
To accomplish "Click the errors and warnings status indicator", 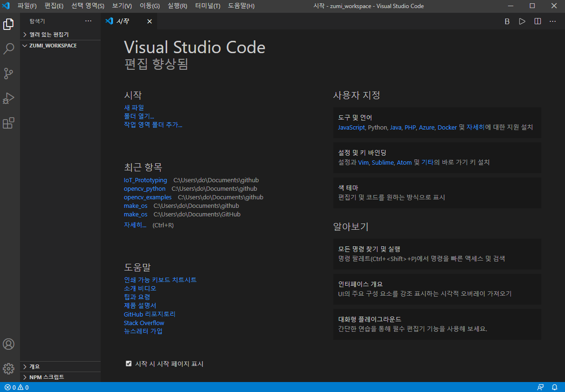I will [17, 387].
